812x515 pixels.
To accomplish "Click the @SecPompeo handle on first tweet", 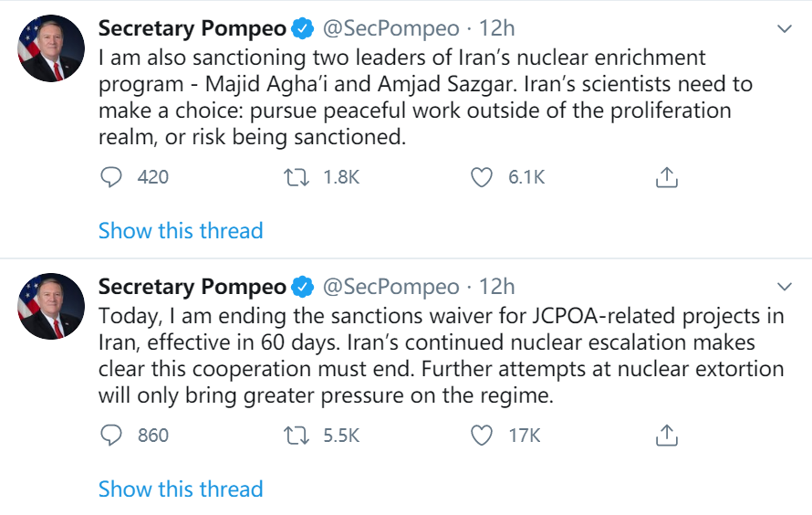I will pyautogui.click(x=390, y=29).
